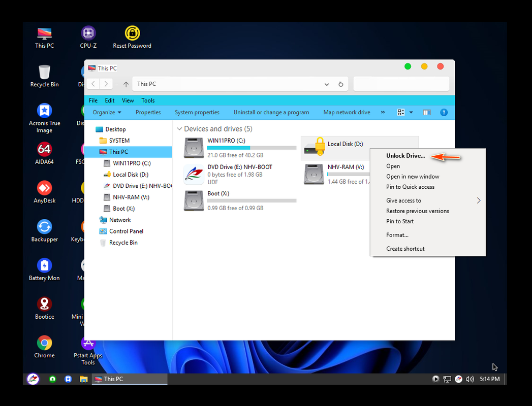The height and width of the screenshot is (406, 532).
Task: Launch Bootice from the desktop
Action: [44, 309]
